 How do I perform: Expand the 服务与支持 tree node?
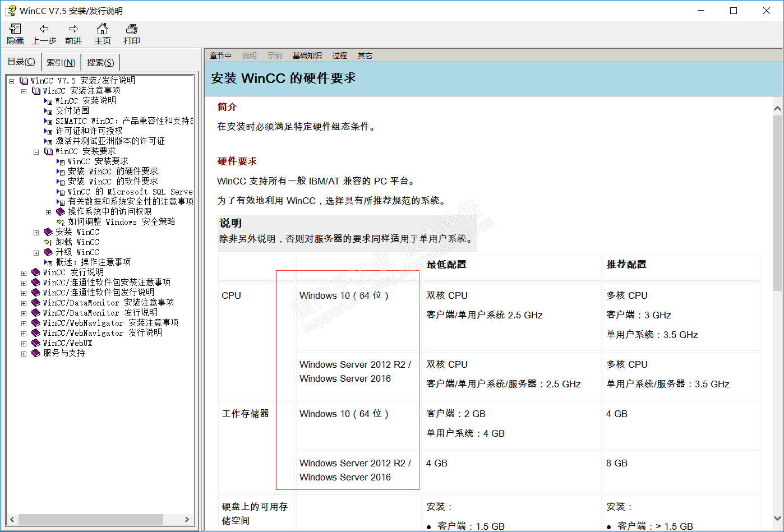pos(23,353)
